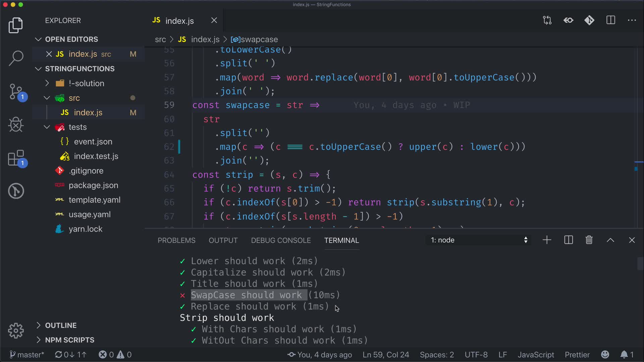Open the Search view in activity bar
The image size is (644, 362).
click(x=16, y=58)
